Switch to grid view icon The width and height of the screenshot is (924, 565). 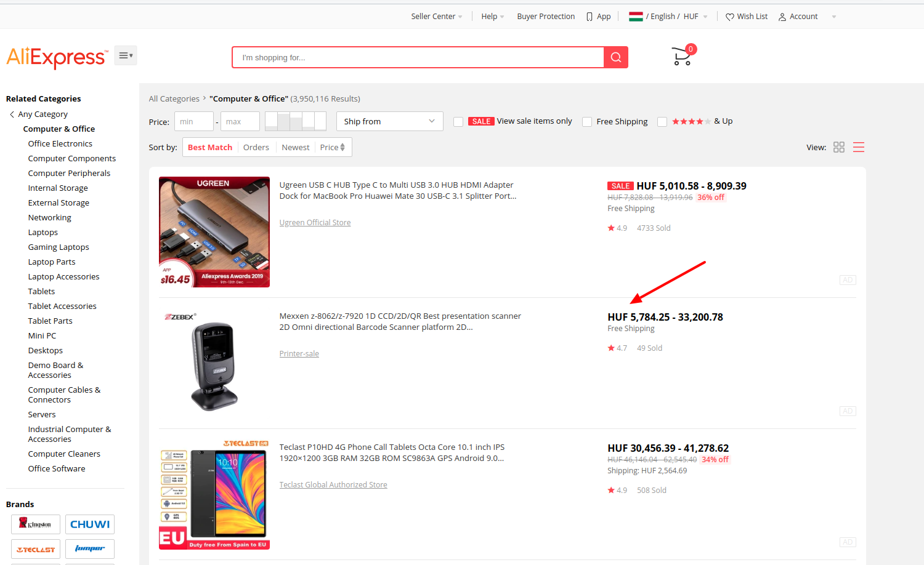[839, 147]
